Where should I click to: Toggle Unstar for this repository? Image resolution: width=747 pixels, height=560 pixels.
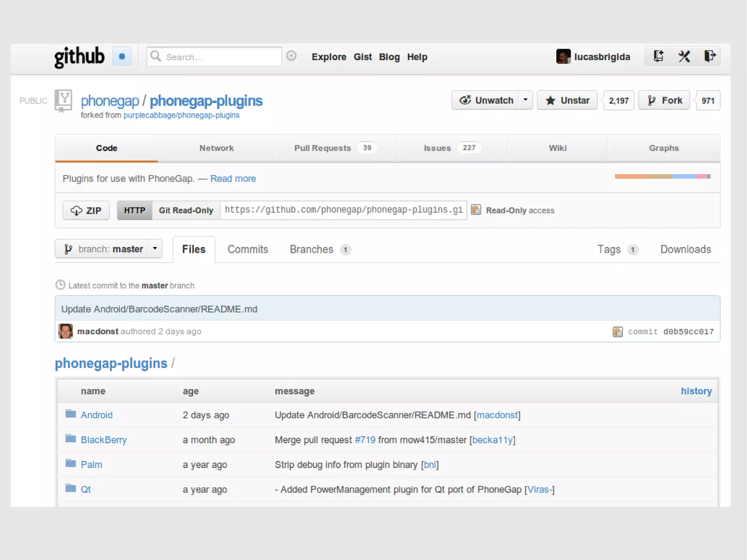(567, 100)
